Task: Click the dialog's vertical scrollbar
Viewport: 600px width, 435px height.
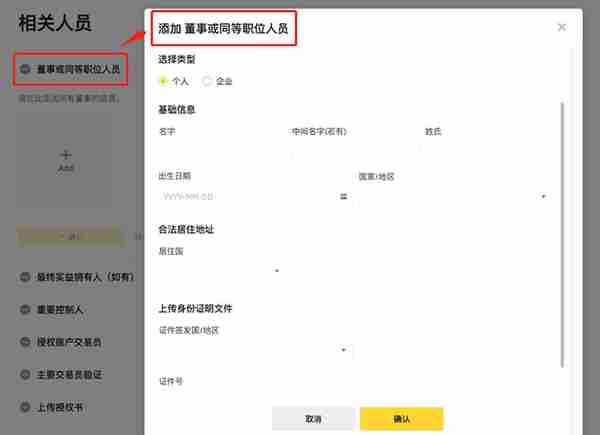Action: 562,230
